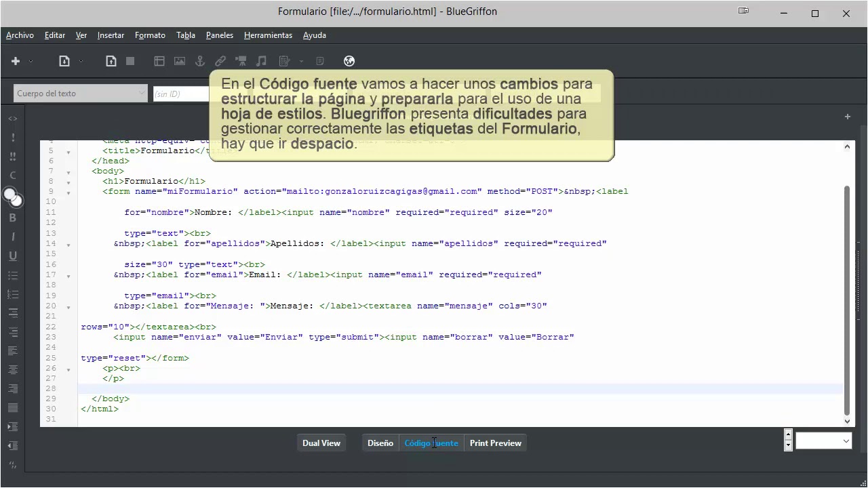Insert a table using the table icon
Screen dimensions: 868x488
(x=159, y=61)
